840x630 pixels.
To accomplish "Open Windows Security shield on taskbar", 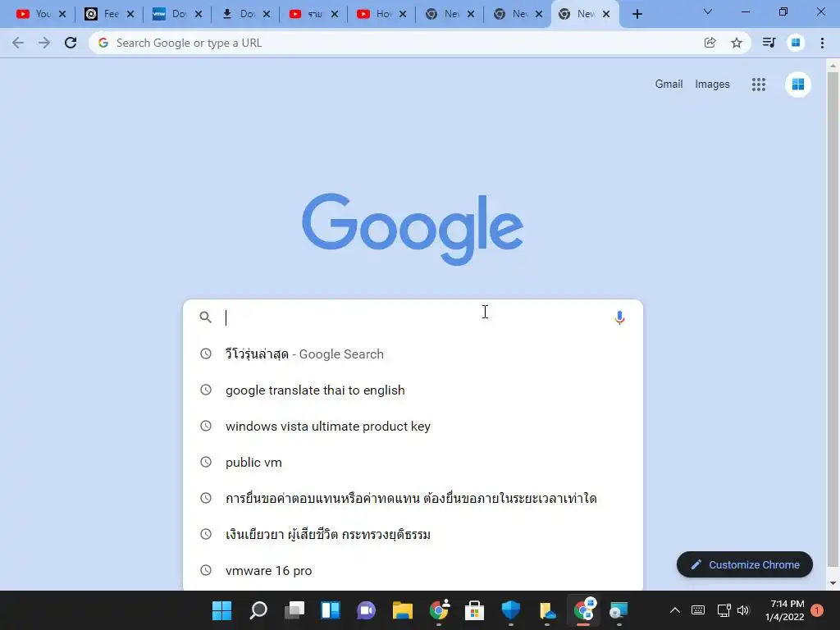I will click(x=510, y=610).
